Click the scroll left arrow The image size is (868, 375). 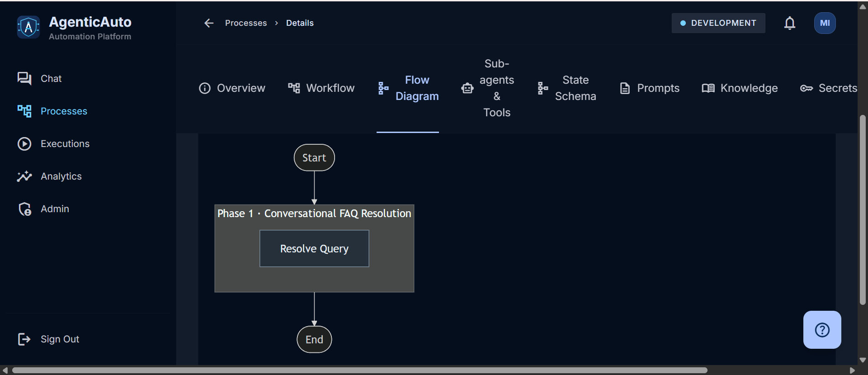click(5, 370)
